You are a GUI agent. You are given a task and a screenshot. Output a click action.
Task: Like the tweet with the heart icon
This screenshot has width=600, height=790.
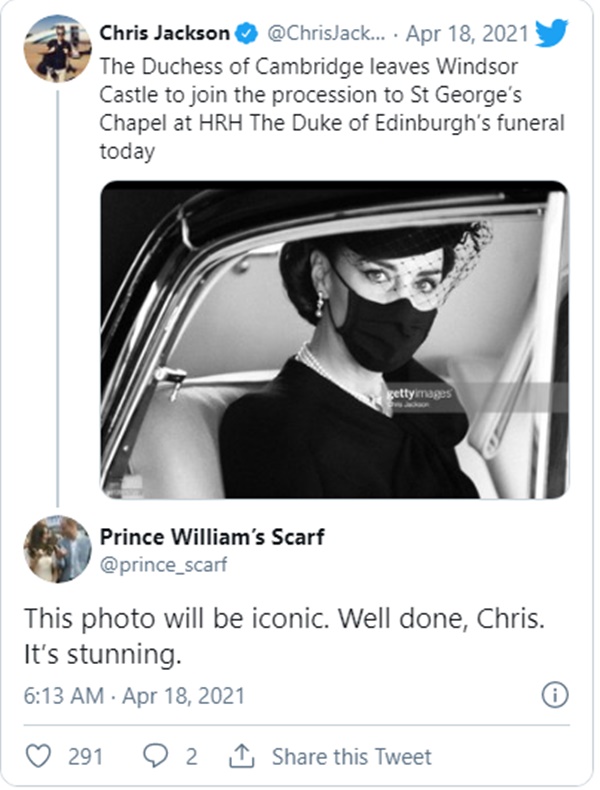click(37, 756)
